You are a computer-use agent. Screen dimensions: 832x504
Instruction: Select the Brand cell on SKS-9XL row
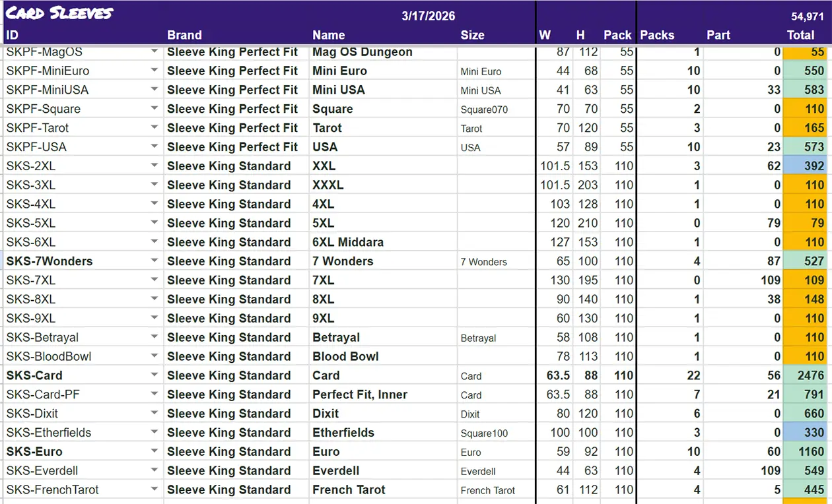pos(236,318)
